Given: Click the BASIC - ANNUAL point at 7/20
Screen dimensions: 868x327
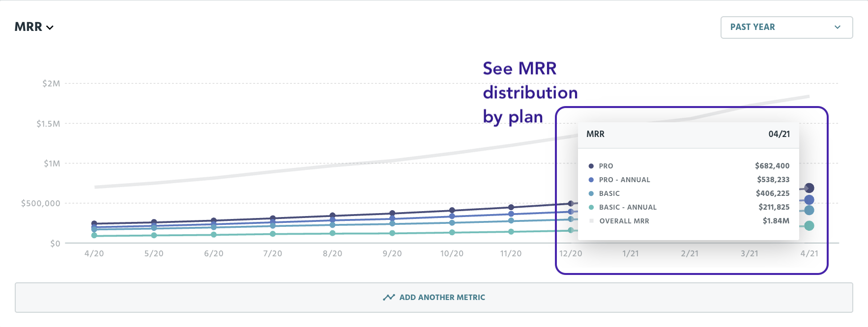Looking at the screenshot, I should [273, 234].
